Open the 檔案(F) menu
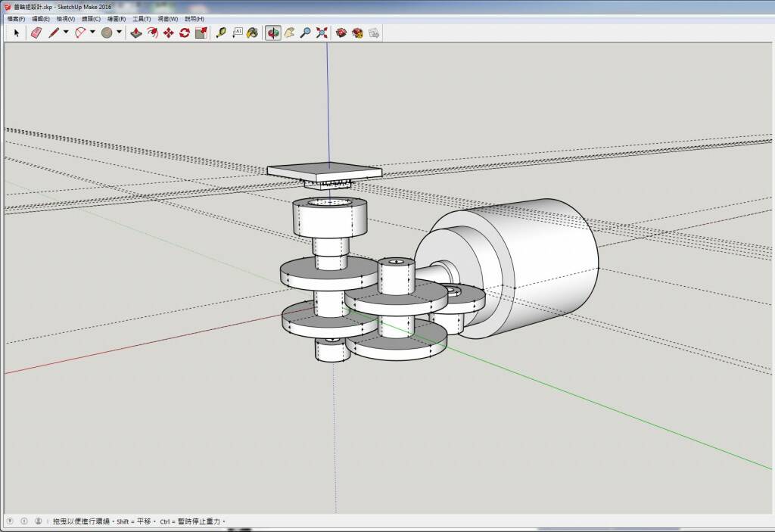Viewport: 775px width, 532px height. tap(16, 19)
